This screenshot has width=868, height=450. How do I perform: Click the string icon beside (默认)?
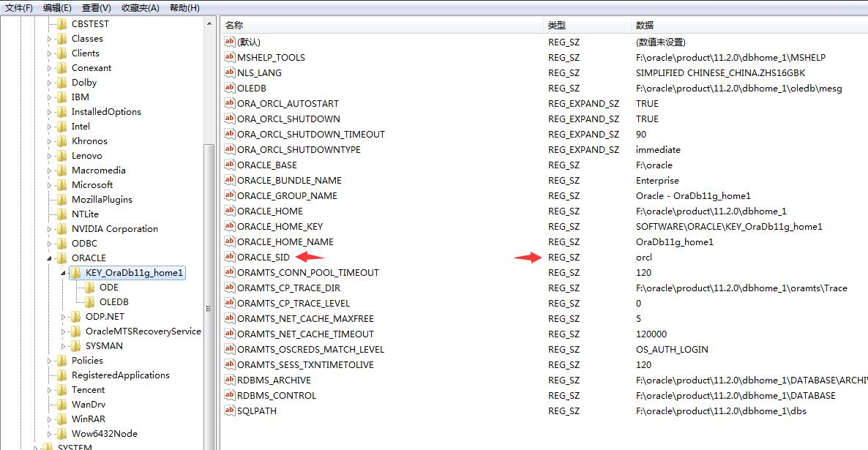click(x=230, y=42)
